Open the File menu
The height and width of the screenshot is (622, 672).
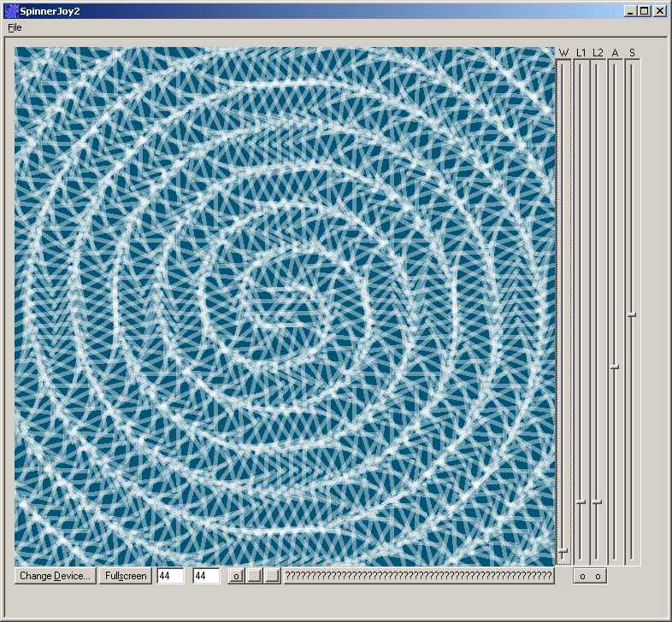[15, 27]
